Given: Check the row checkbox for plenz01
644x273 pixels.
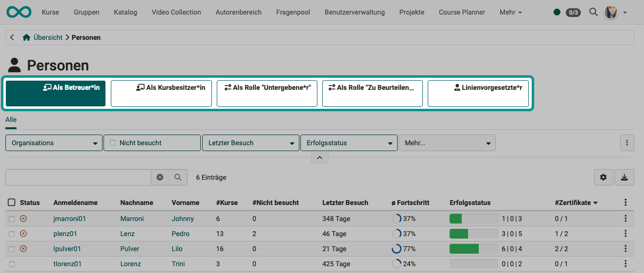Looking at the screenshot, I should [12, 234].
